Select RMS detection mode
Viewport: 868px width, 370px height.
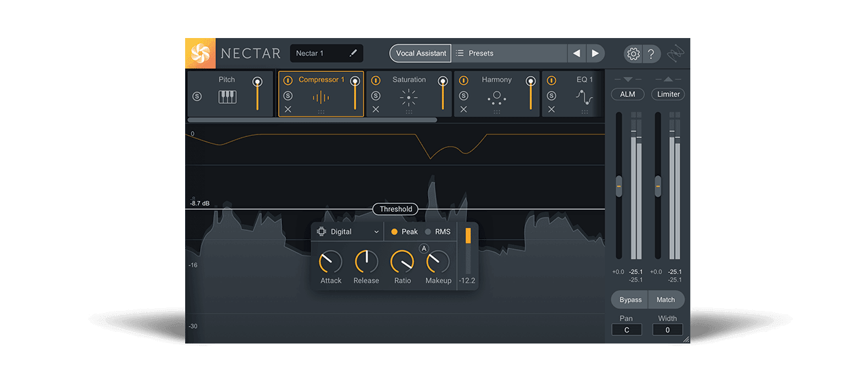(437, 232)
